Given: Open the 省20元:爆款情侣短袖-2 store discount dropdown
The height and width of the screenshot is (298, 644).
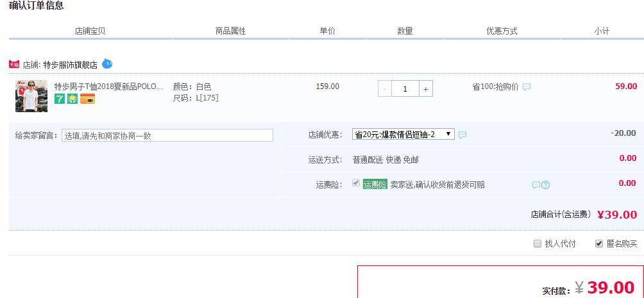Looking at the screenshot, I should (x=403, y=134).
